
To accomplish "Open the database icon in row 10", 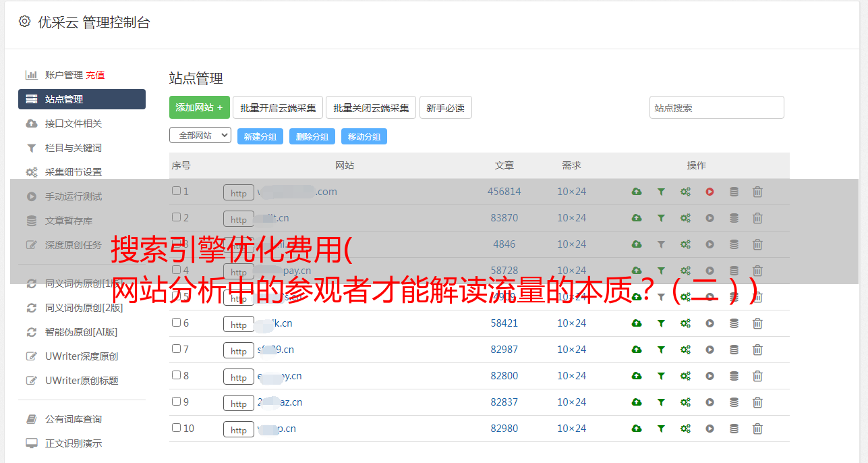I will [x=734, y=429].
